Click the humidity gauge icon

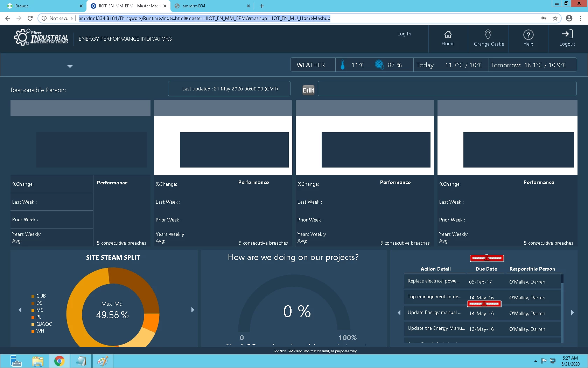(379, 64)
